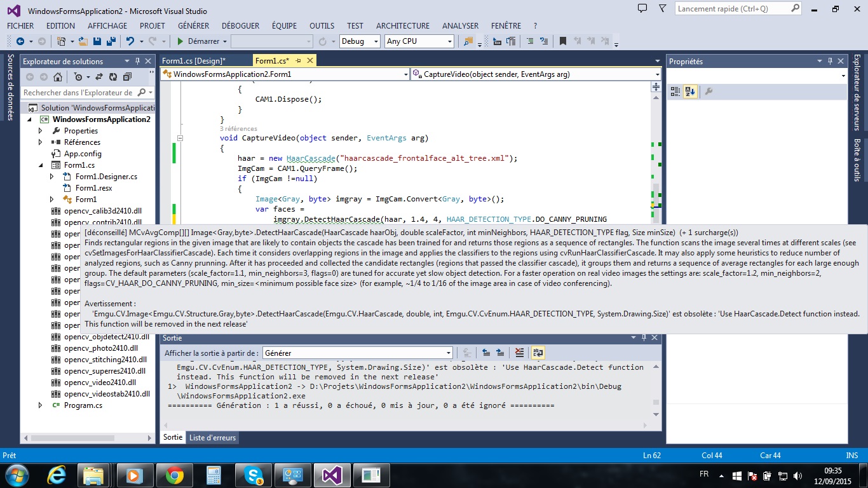Select Form1.Designer.cs in tree

point(106,177)
